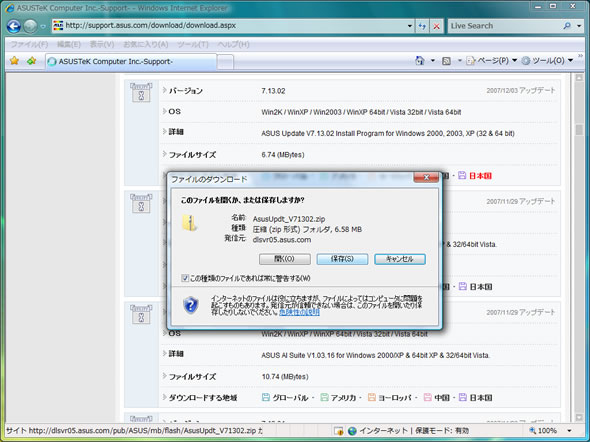Open the ヘルプ(H) menu
590x442 pixels.
click(233, 44)
